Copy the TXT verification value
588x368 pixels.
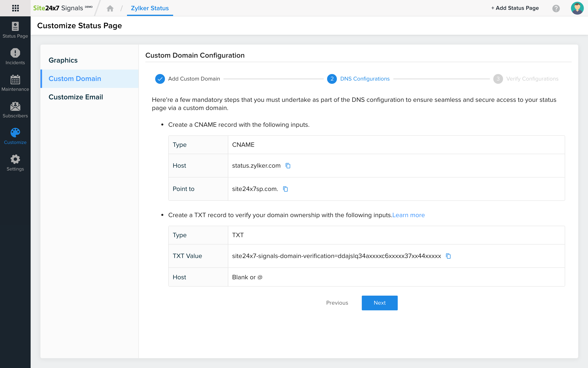click(x=448, y=256)
